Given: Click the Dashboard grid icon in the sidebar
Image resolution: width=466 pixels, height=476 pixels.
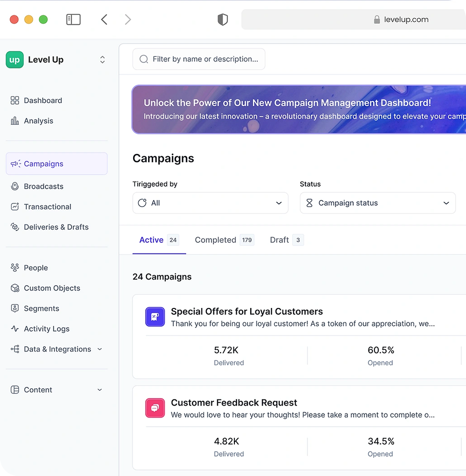Looking at the screenshot, I should [x=14, y=100].
